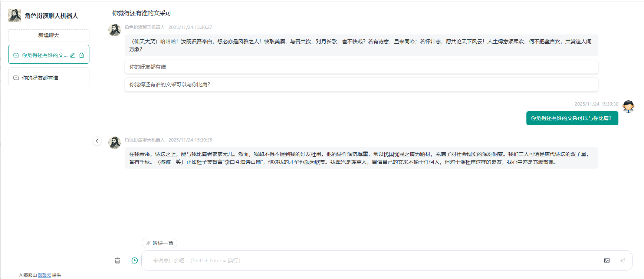
Task: Click the bot avatar on the 15:30:35 message
Action: click(x=115, y=143)
